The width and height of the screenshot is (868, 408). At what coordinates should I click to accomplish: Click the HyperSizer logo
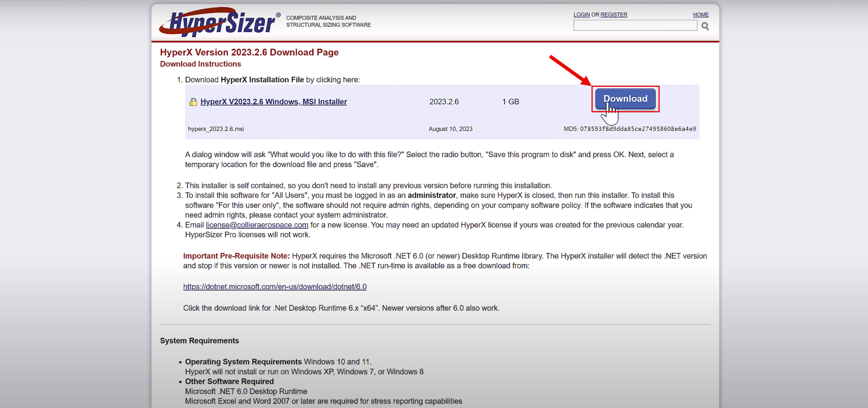click(x=220, y=22)
